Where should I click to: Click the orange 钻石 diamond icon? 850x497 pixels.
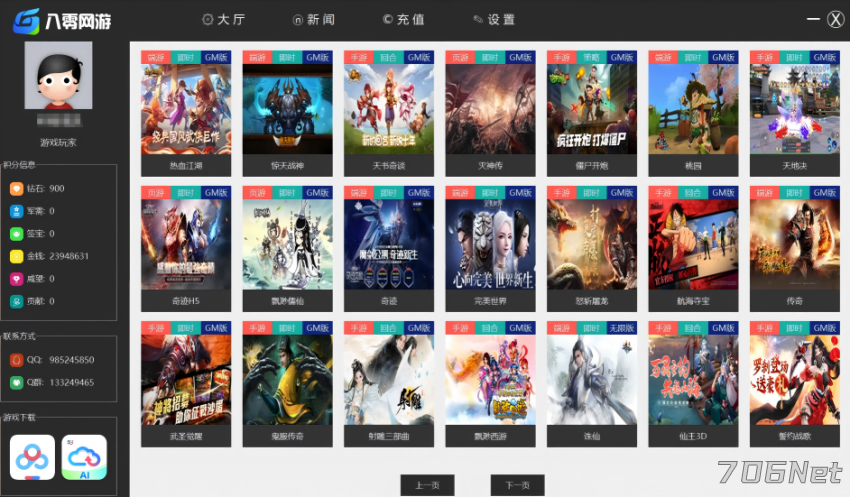(16, 189)
